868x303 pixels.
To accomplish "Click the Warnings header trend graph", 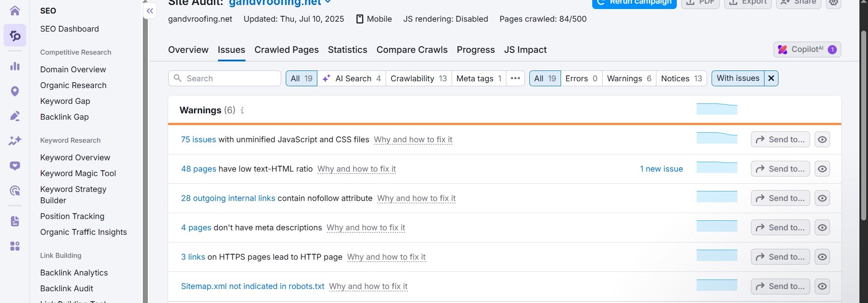I will pyautogui.click(x=717, y=109).
